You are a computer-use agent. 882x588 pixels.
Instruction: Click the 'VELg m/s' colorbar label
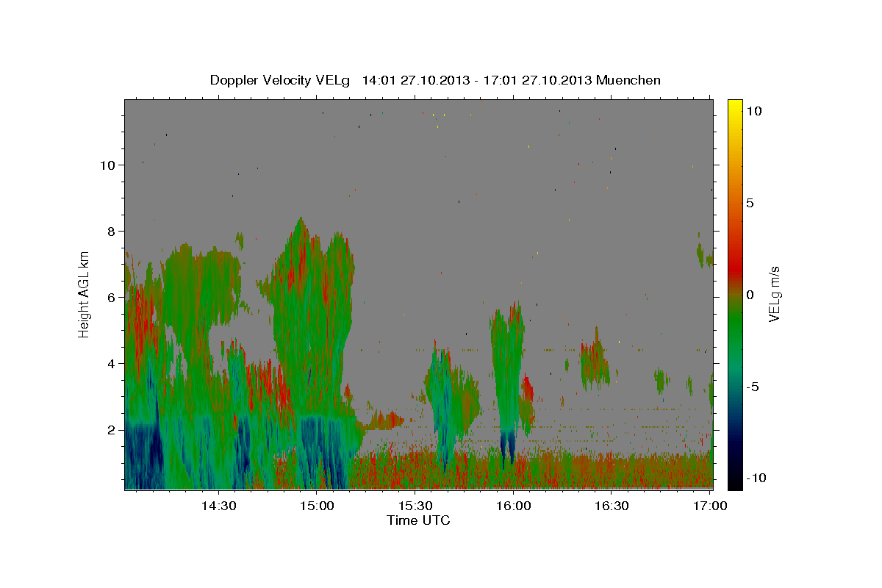tap(774, 294)
